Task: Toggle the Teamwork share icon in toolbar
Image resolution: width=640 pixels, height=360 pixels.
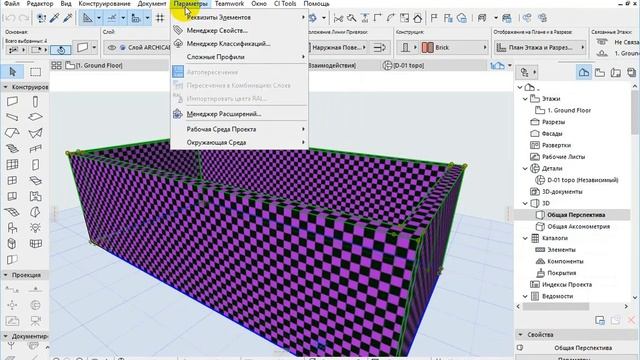Action: 527,18
